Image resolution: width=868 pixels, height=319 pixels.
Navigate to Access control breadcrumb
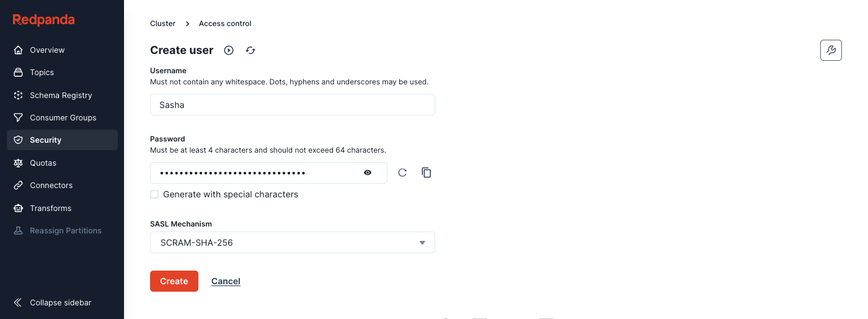click(x=225, y=24)
